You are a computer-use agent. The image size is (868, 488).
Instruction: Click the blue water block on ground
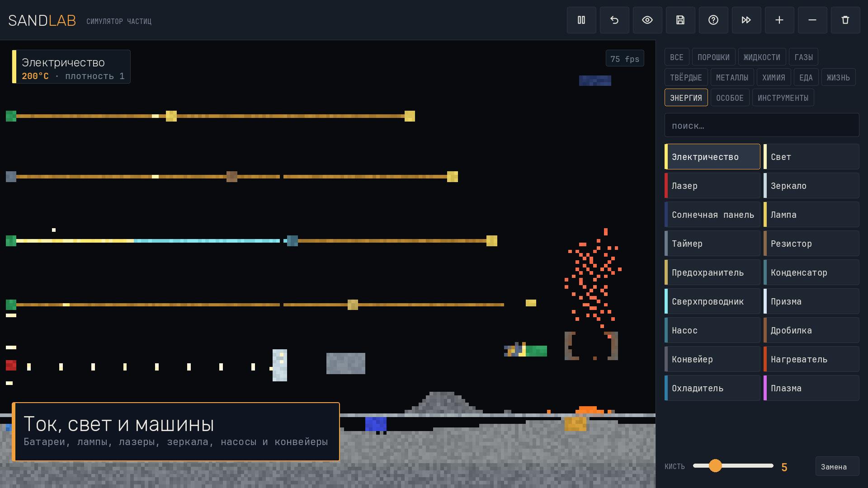point(376,424)
